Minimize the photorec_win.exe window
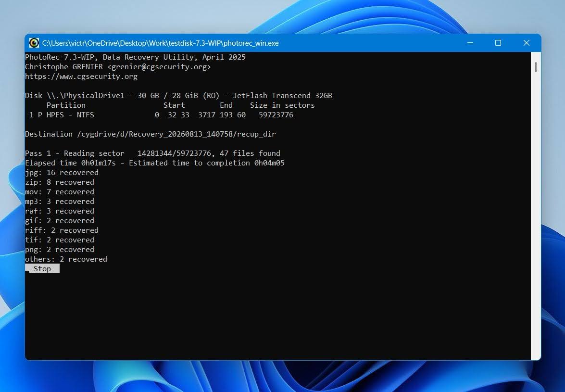Screen dimensions: 565x392 (470, 43)
